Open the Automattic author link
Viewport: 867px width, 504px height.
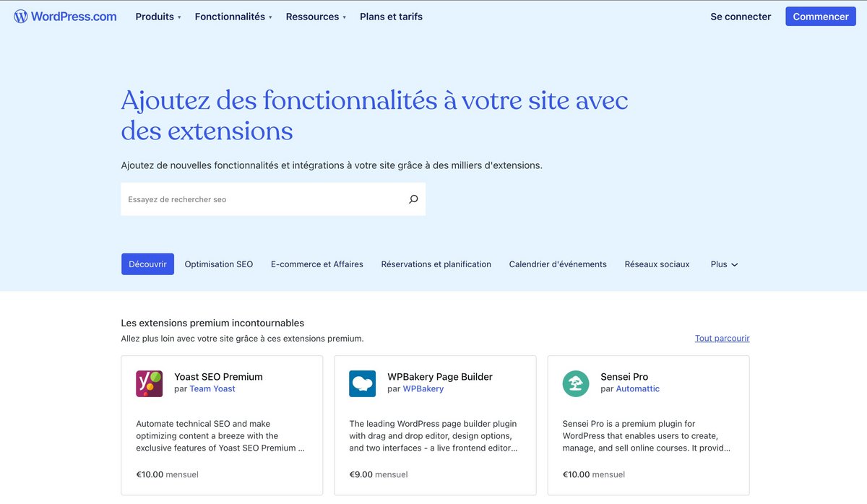click(x=638, y=388)
